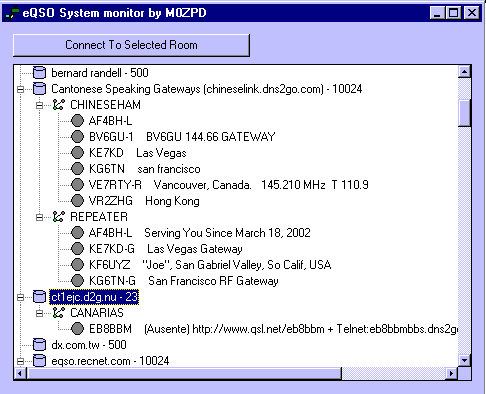Click the status dot beside VE7RTY-R
Viewport: 486px width, 394px height.
click(77, 185)
